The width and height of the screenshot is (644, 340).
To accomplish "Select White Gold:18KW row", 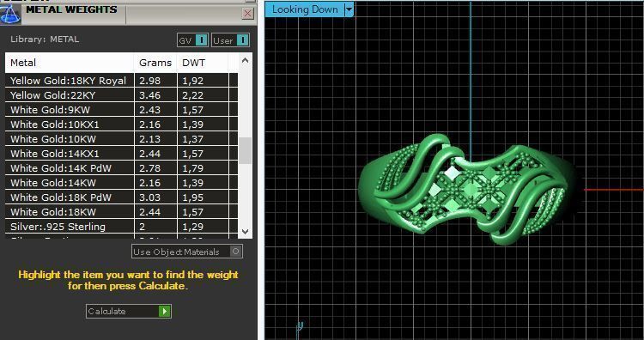I will click(x=121, y=212).
